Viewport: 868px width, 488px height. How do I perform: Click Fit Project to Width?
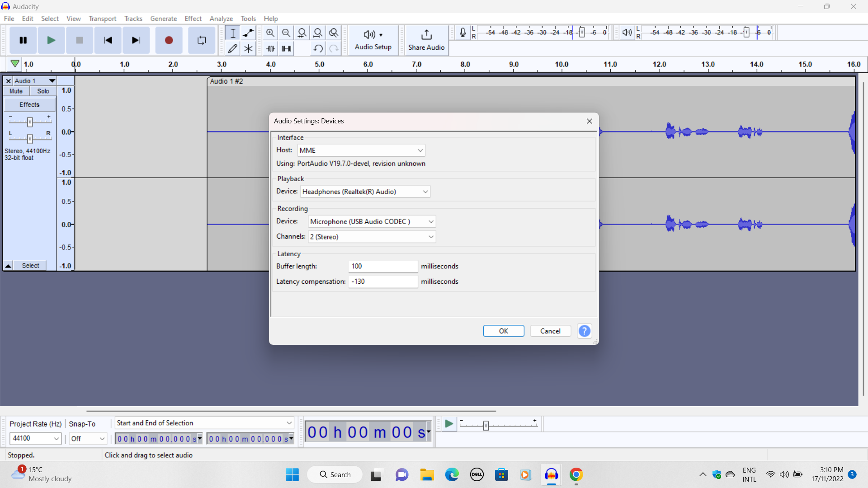click(x=318, y=32)
